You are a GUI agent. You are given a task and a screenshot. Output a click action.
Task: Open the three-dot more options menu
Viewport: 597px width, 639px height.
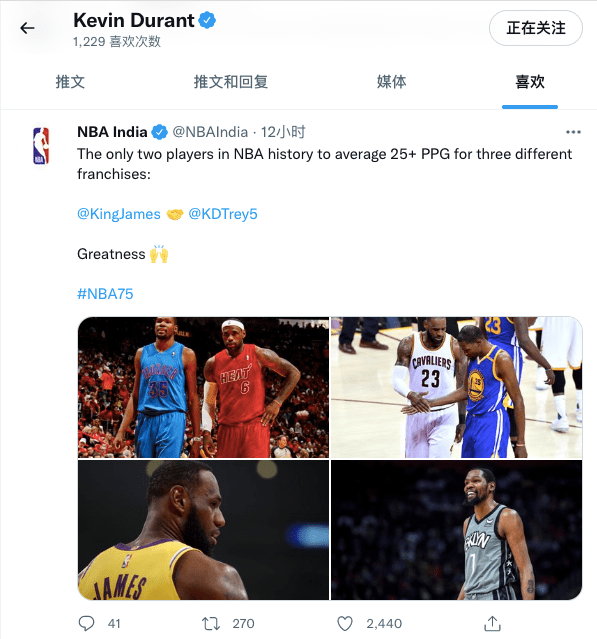(x=573, y=132)
